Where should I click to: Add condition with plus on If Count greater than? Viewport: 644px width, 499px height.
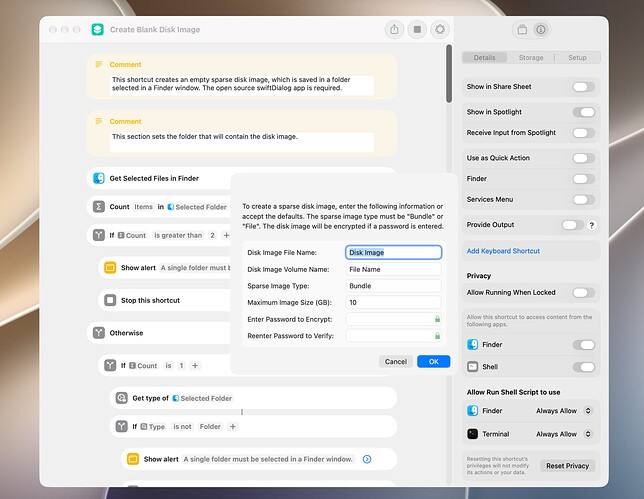click(226, 235)
